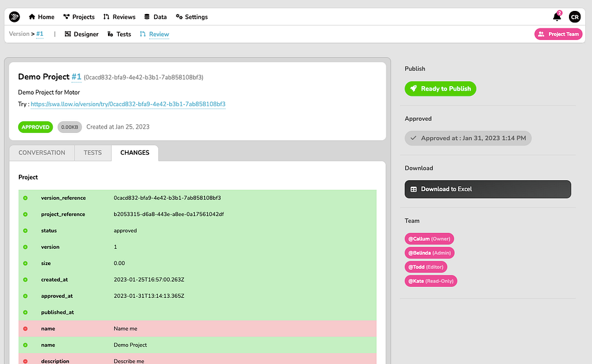Click Download to Excel button

click(x=488, y=189)
